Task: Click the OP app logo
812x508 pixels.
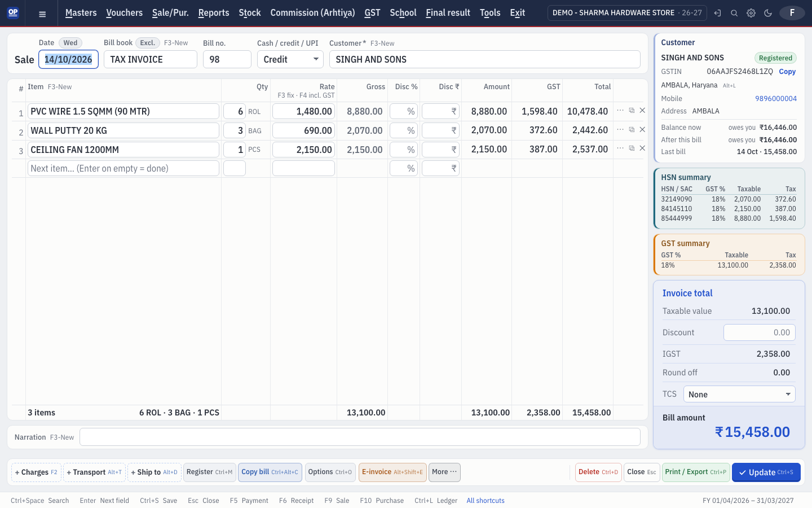Action: tap(13, 12)
